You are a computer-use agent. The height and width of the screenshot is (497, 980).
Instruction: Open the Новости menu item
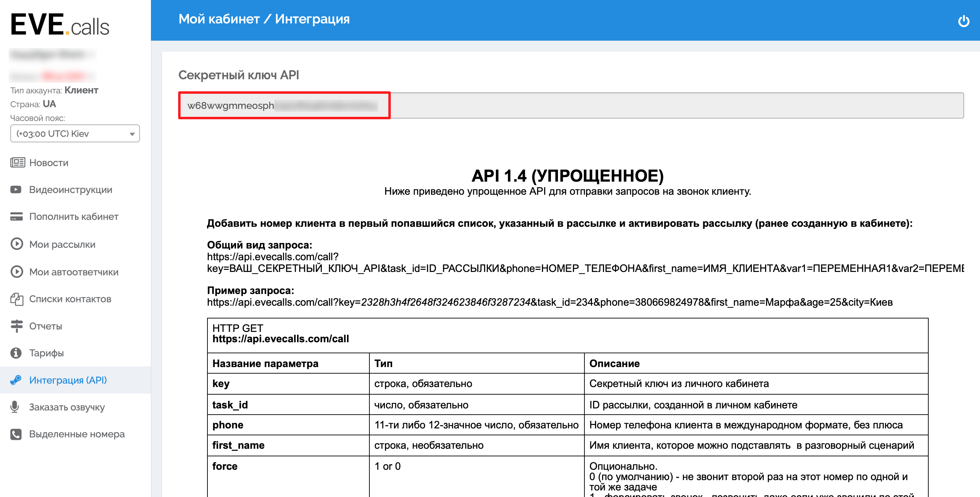[x=49, y=163]
